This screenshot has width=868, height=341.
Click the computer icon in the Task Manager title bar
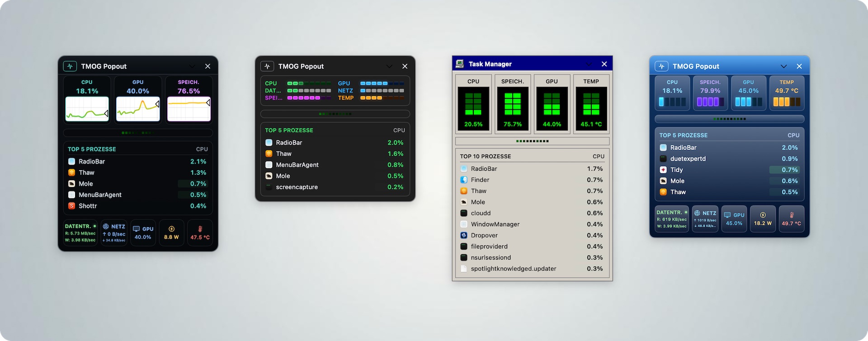(x=460, y=64)
